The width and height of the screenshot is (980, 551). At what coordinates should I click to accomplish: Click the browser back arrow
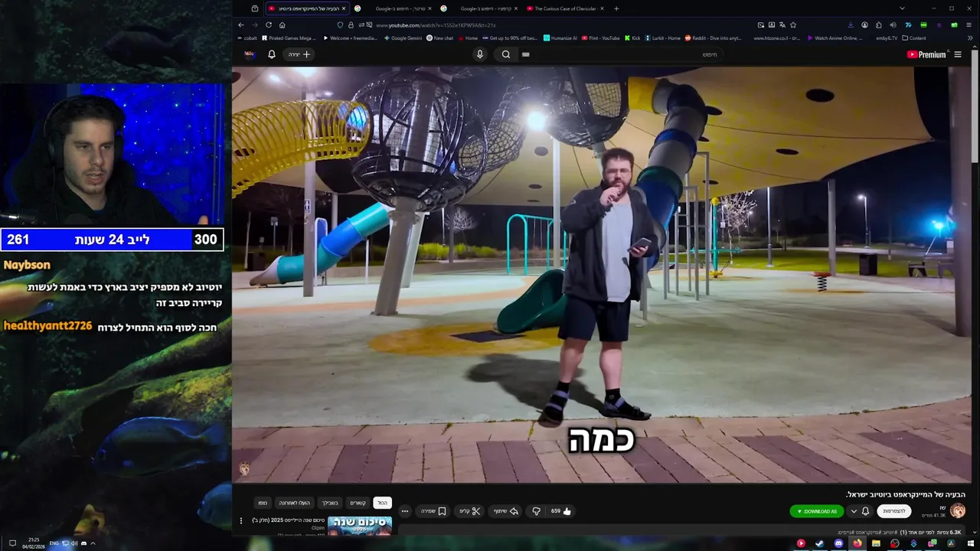point(241,24)
